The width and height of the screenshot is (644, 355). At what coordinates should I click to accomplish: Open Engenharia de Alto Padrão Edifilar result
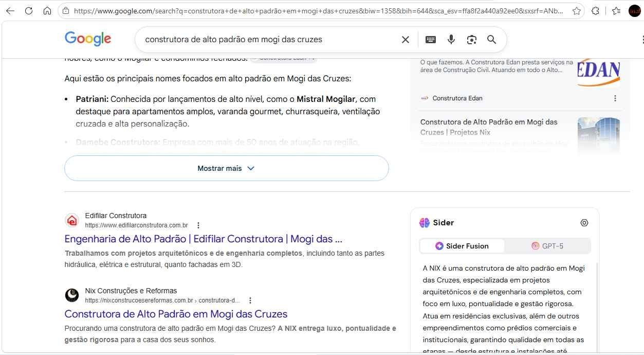pyautogui.click(x=204, y=239)
